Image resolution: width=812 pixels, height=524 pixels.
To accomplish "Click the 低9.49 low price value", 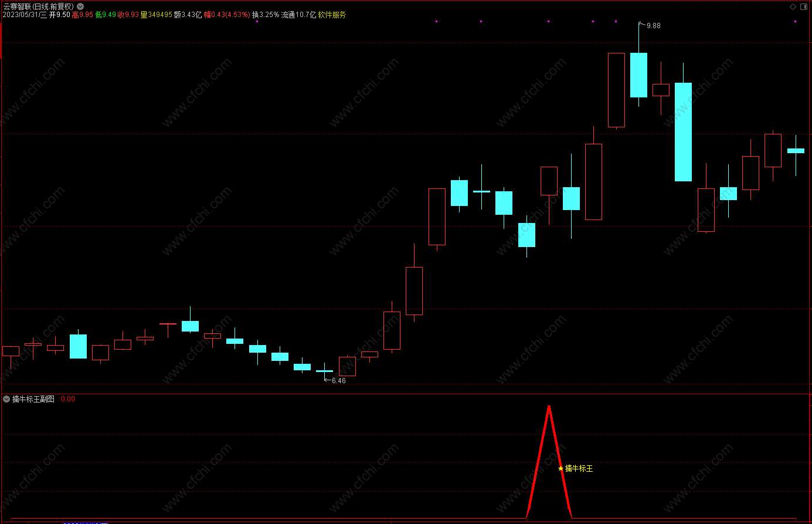I will [106, 15].
